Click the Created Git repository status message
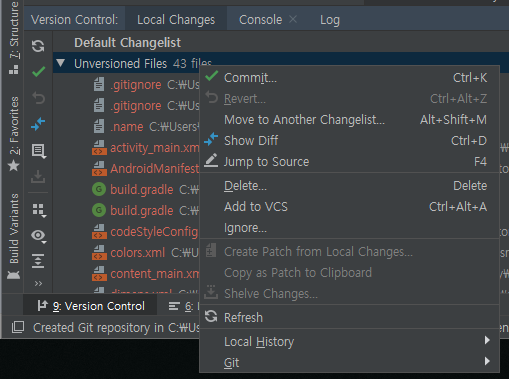The height and width of the screenshot is (379, 509). point(116,328)
